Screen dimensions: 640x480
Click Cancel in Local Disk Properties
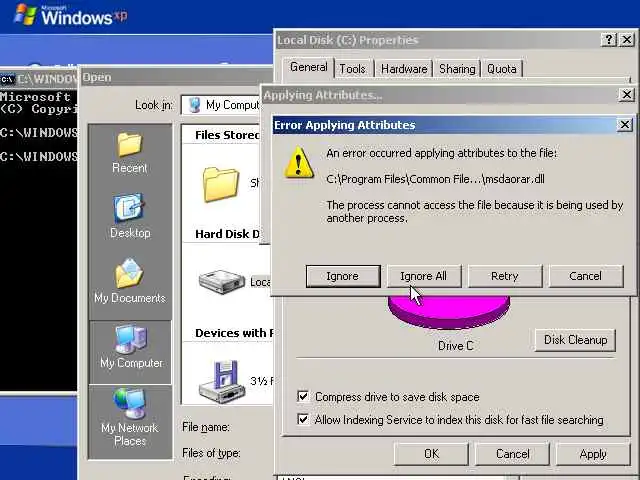(513, 454)
